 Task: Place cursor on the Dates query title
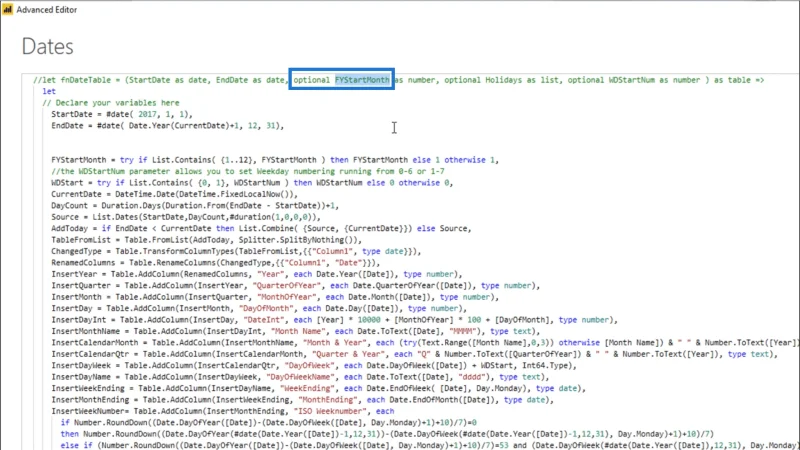[47, 46]
